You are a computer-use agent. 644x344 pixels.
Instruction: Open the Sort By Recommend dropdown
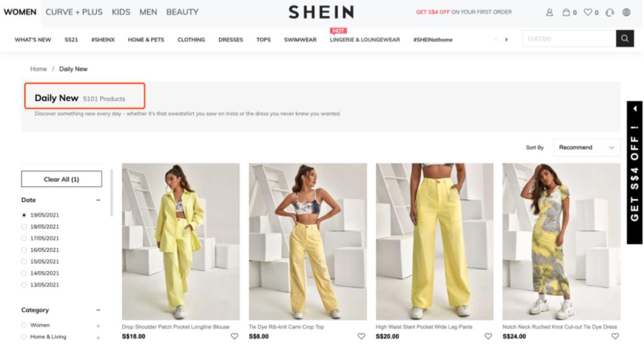(x=587, y=147)
